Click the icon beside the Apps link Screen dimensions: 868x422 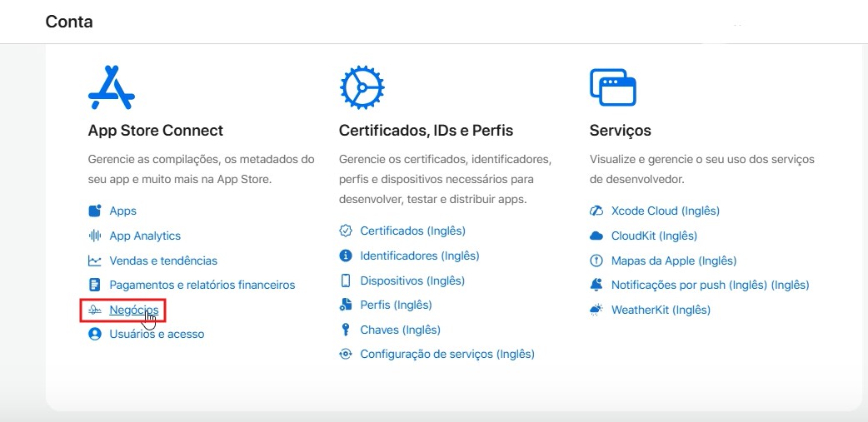point(95,211)
